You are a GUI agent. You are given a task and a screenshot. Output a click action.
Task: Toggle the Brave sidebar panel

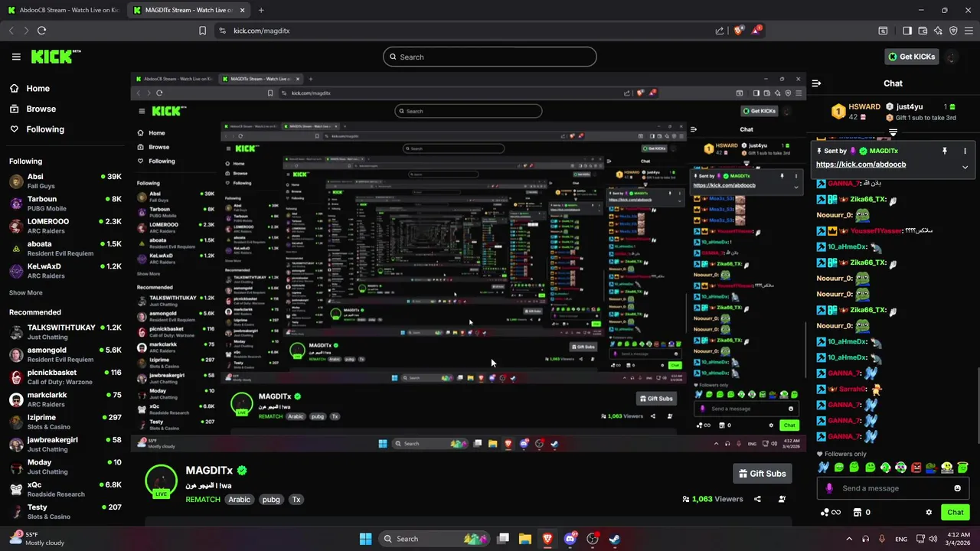click(907, 31)
